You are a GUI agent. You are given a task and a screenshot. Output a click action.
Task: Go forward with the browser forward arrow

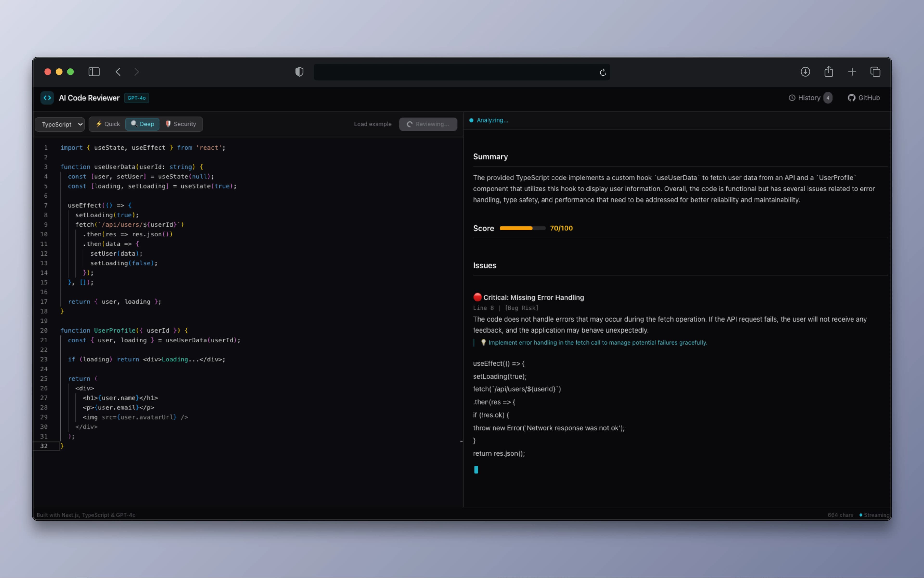137,72
